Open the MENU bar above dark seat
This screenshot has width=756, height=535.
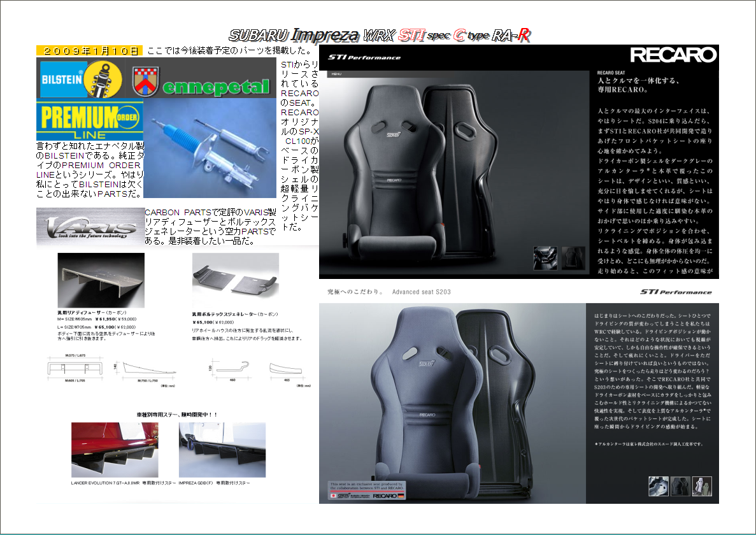tap(336, 75)
